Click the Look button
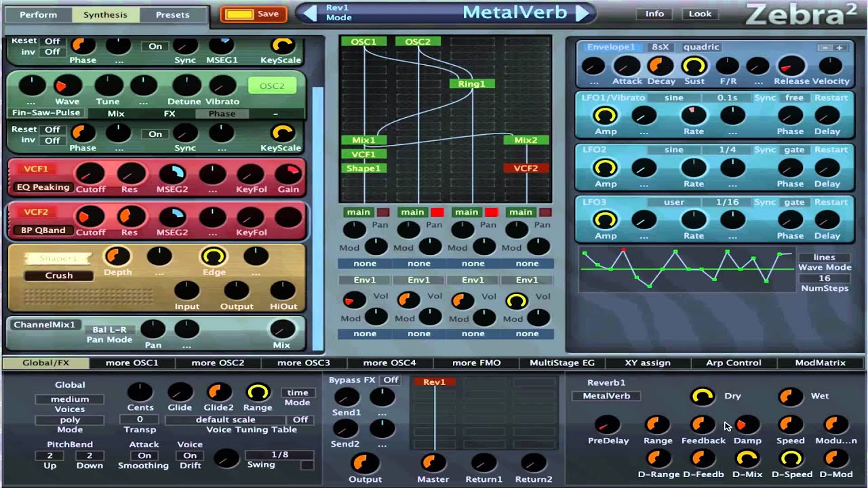Image resolution: width=868 pixels, height=488 pixels. coord(700,14)
